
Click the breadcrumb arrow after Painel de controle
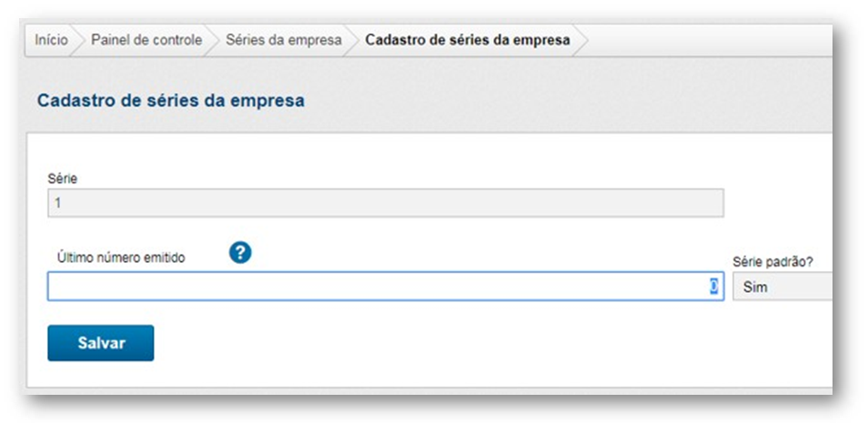(x=213, y=41)
